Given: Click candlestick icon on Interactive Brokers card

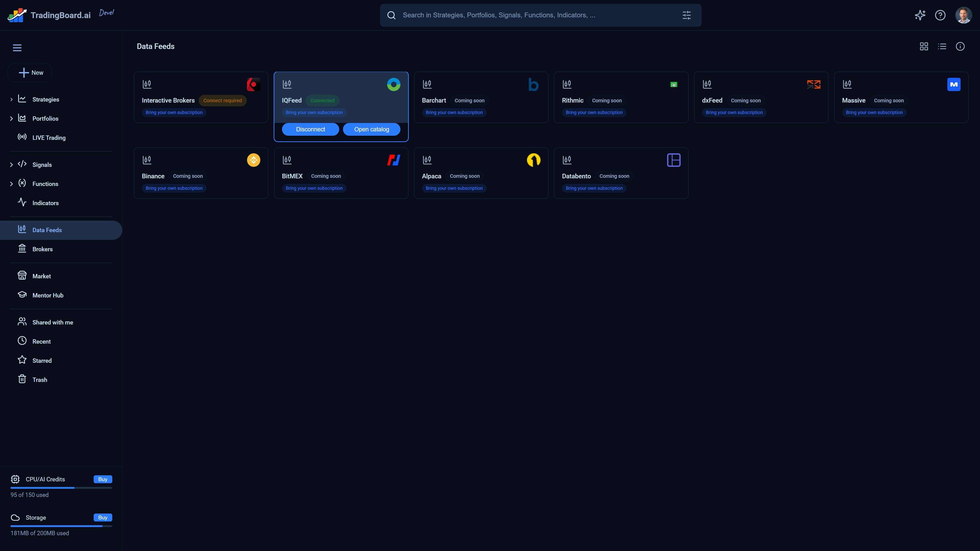Looking at the screenshot, I should (147, 84).
